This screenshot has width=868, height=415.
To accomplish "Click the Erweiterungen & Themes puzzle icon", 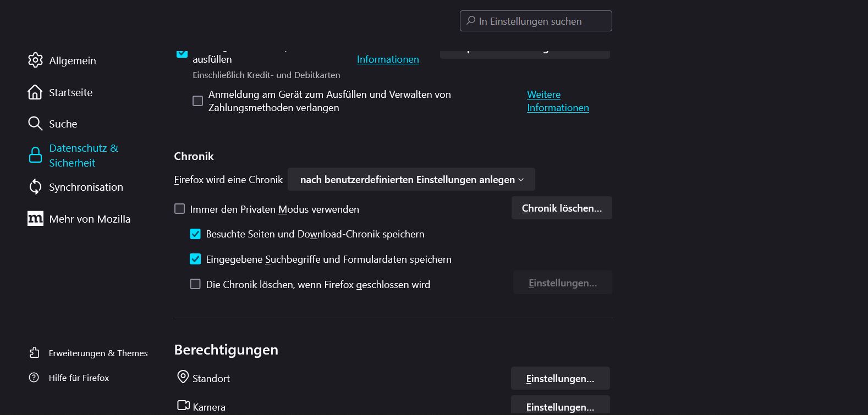I will click(34, 353).
